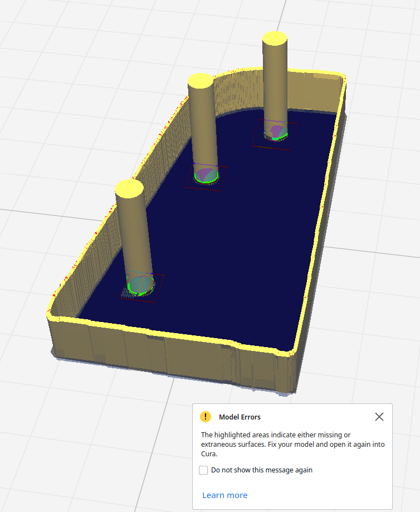Open the Learn more link
This screenshot has height=512, width=420.
tap(224, 495)
